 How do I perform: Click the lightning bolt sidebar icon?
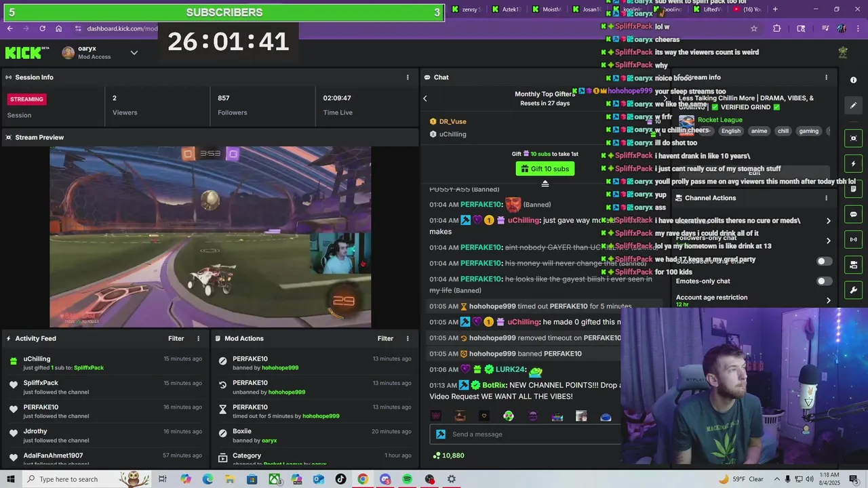coord(853,164)
